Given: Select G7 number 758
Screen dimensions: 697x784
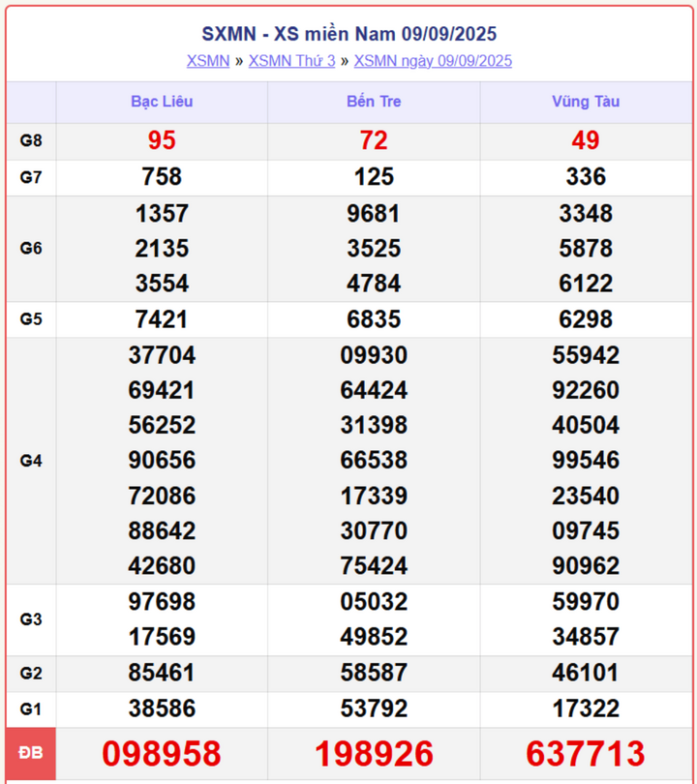Looking at the screenshot, I should pyautogui.click(x=162, y=176).
